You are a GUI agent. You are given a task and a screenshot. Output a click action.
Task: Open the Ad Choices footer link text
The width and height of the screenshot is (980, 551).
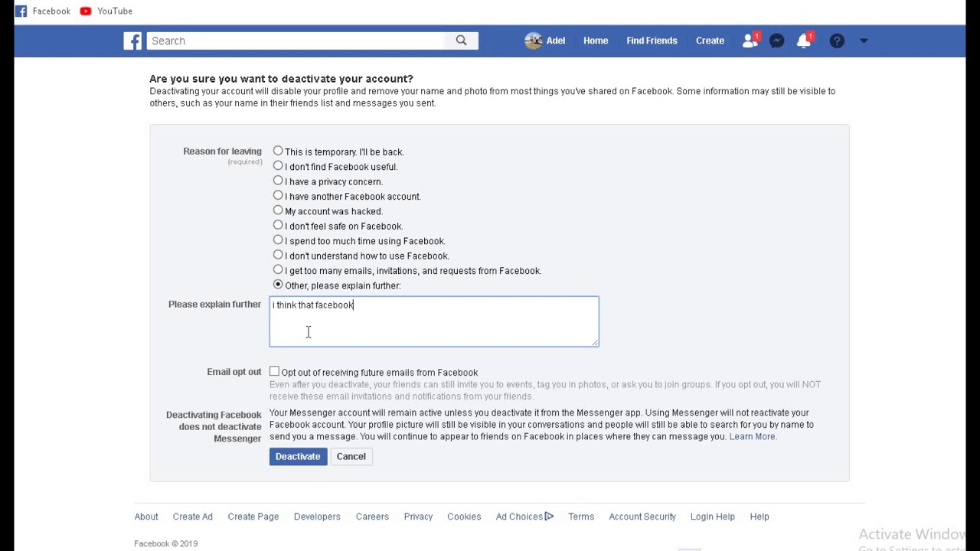519,517
